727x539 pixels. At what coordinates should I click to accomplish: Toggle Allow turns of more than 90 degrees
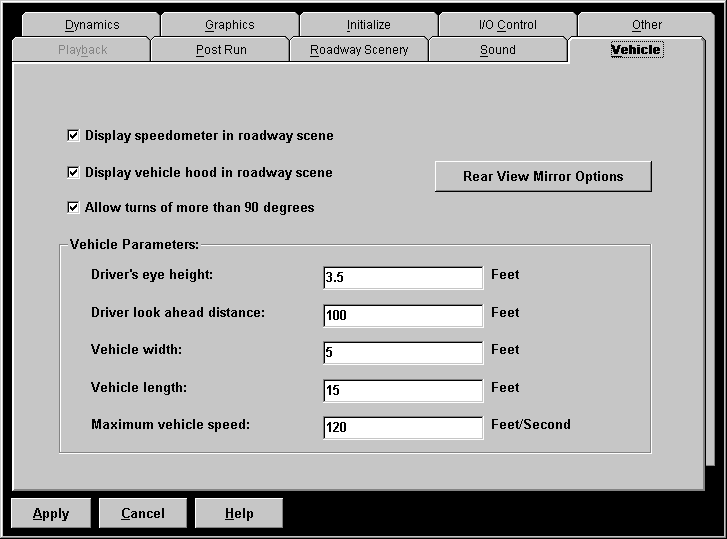click(73, 208)
